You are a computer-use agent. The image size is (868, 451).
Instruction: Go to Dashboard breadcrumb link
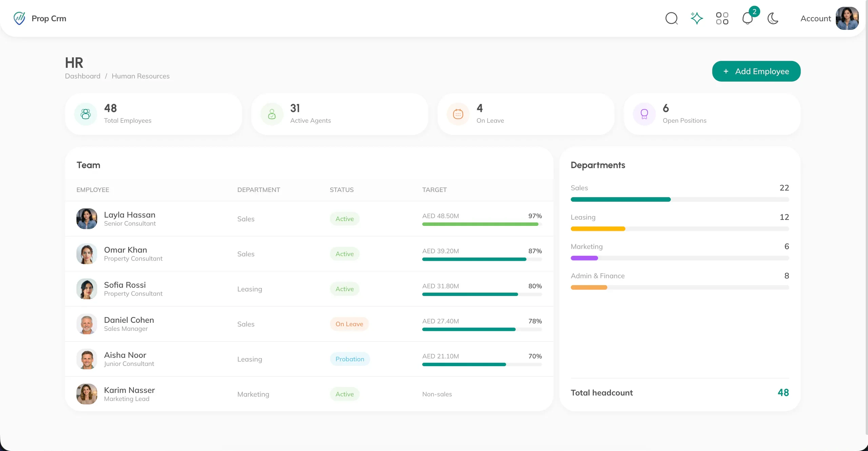(x=83, y=76)
